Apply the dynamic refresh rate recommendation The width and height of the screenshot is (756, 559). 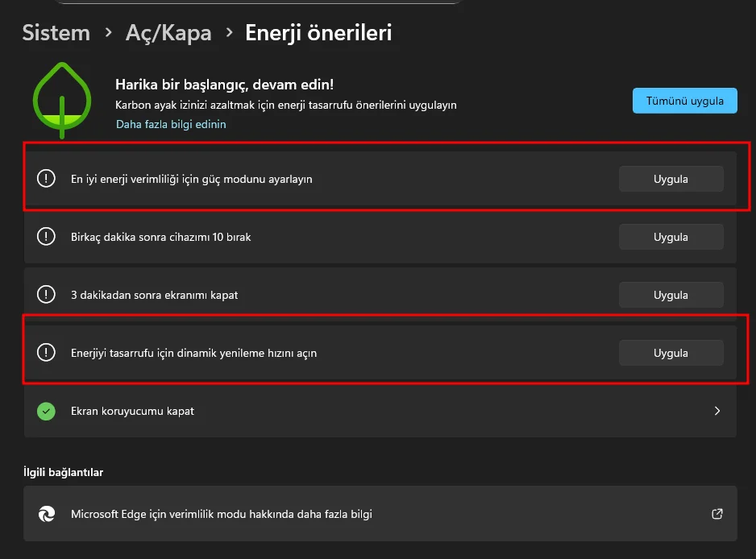[671, 353]
